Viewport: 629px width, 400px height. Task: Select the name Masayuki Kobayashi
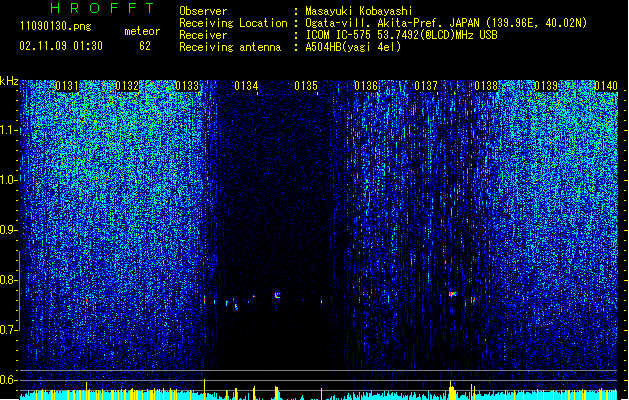tap(358, 11)
